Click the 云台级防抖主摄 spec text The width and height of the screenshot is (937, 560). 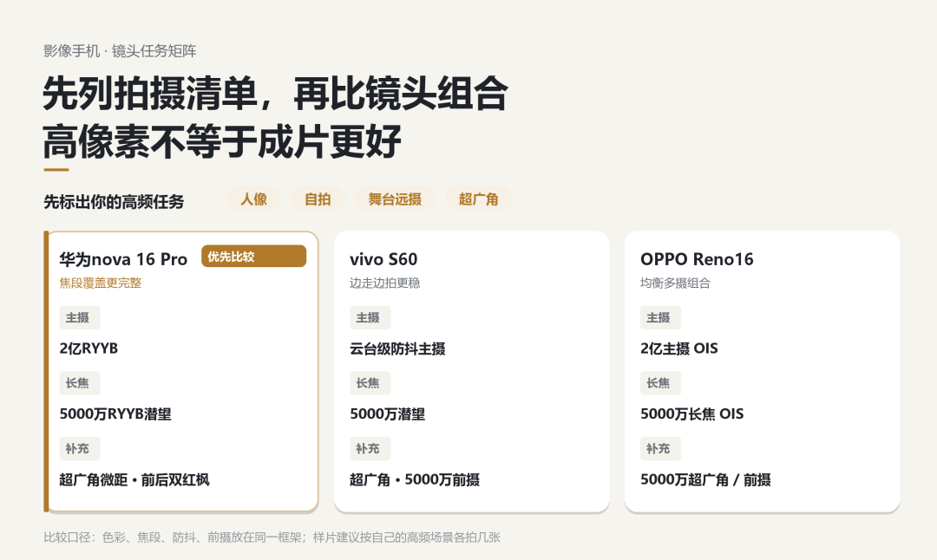[397, 348]
